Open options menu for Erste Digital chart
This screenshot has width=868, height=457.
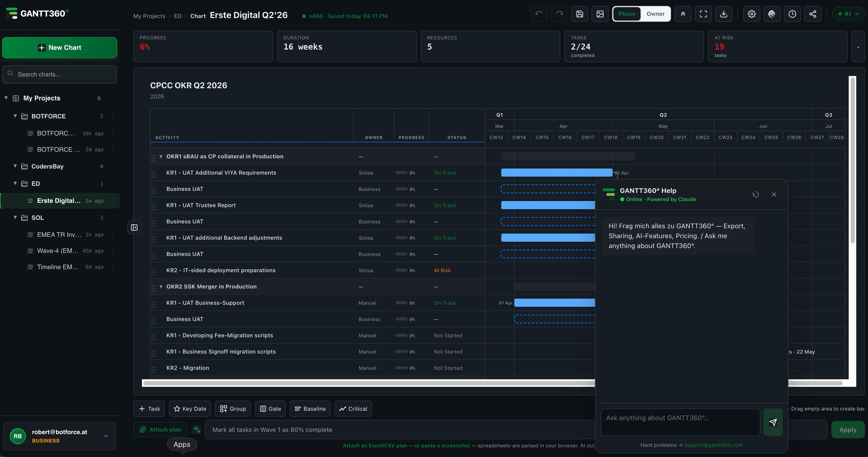(x=112, y=201)
